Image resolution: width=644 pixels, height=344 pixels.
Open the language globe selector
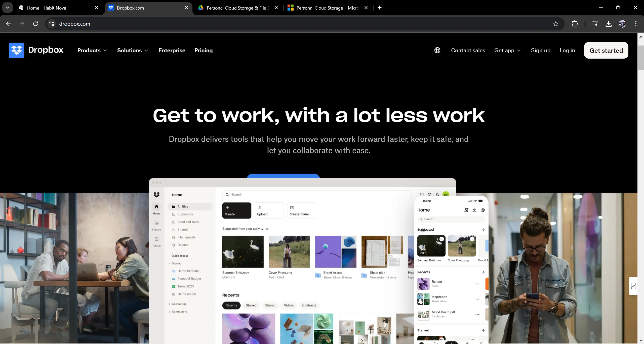pos(437,50)
